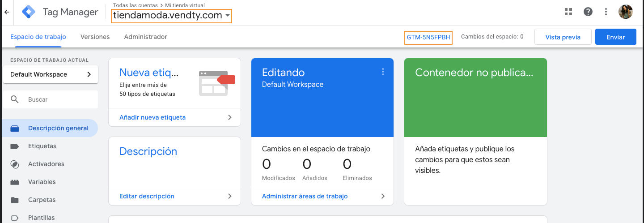Switch to the Espacio de trabajo tab

[38, 37]
